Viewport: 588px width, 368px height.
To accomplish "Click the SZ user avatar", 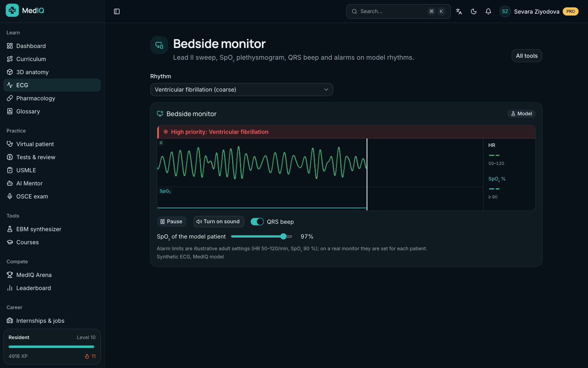I will (x=505, y=11).
